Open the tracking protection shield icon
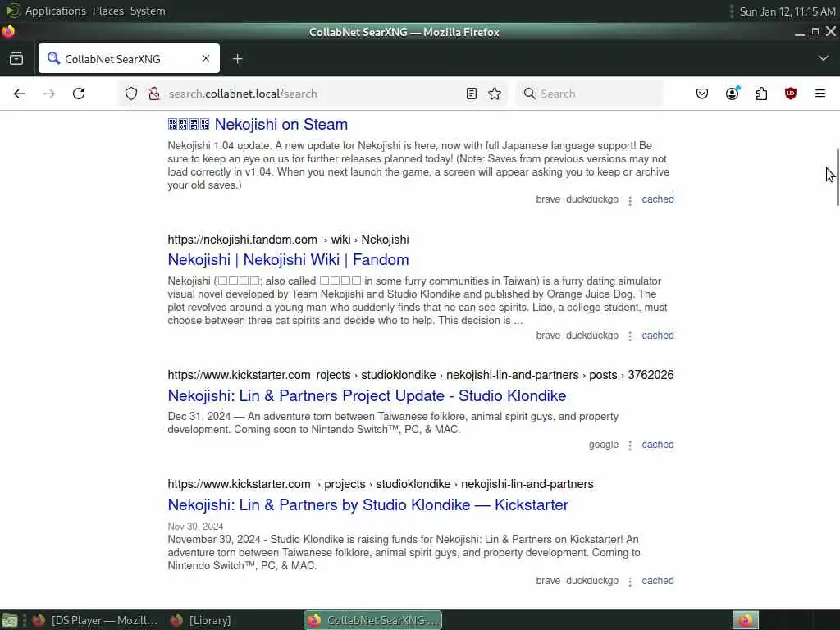The image size is (840, 630). [x=131, y=94]
